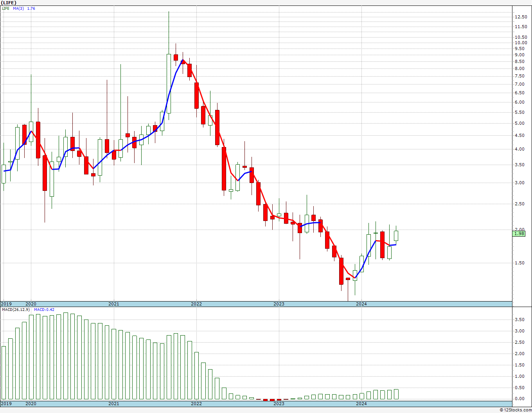Select 2023 on the MACD panel timeline
The width and height of the screenshot is (532, 413).
279,404
